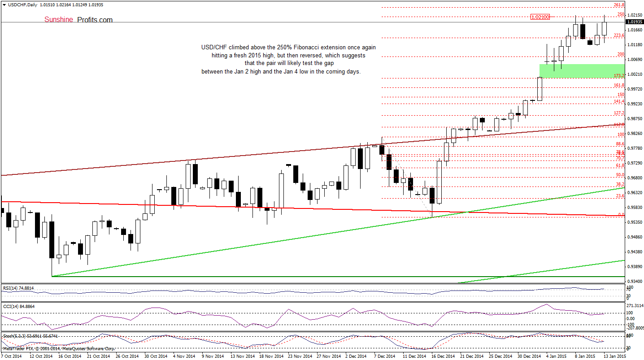Screen dimensions: 644x360
Task: Click the 88.6 Fibonacci retracement label
Action: click(620, 144)
